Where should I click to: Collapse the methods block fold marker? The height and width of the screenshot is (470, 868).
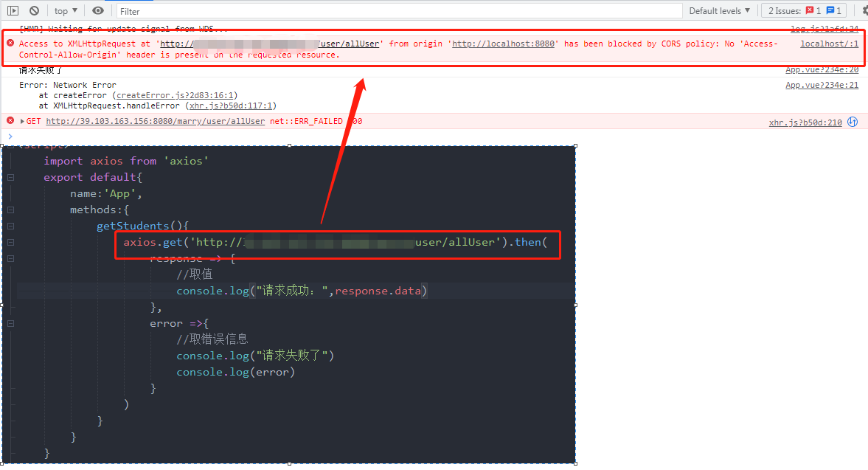10,210
